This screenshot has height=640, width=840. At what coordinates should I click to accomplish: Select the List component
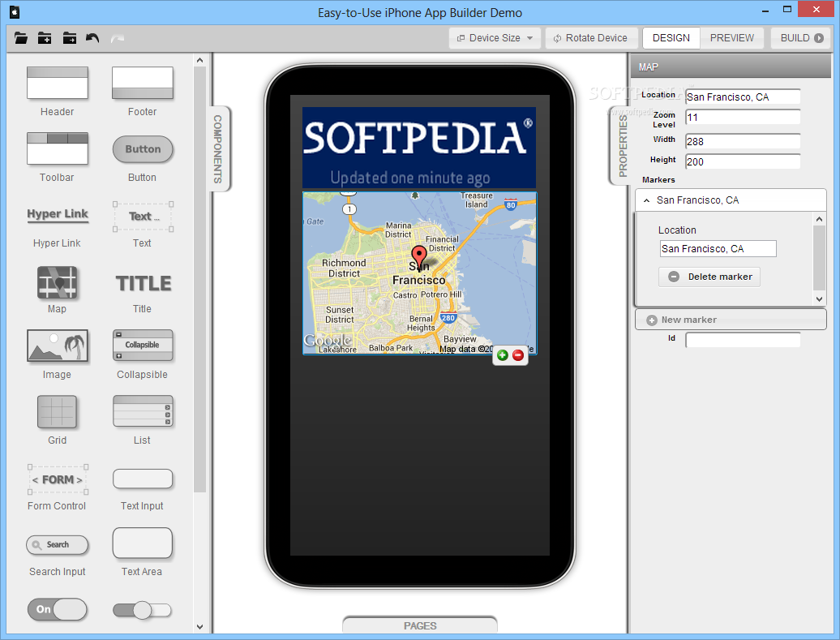pyautogui.click(x=143, y=419)
